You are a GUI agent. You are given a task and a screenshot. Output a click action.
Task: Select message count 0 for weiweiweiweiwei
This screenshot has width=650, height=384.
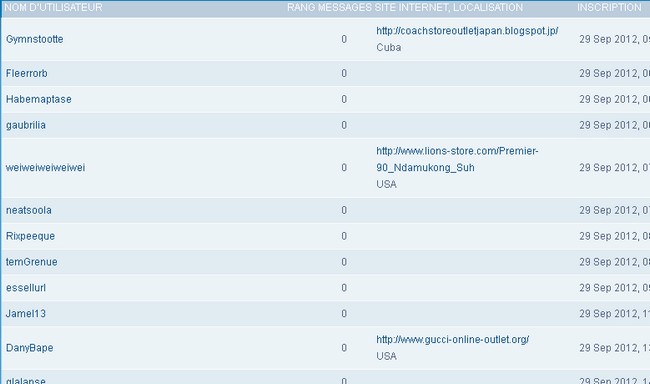(x=344, y=168)
